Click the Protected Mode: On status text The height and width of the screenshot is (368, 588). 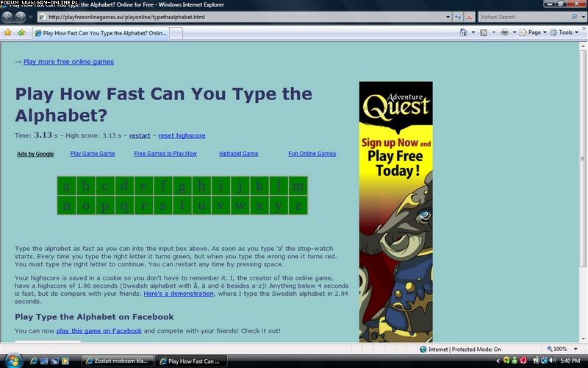point(476,349)
